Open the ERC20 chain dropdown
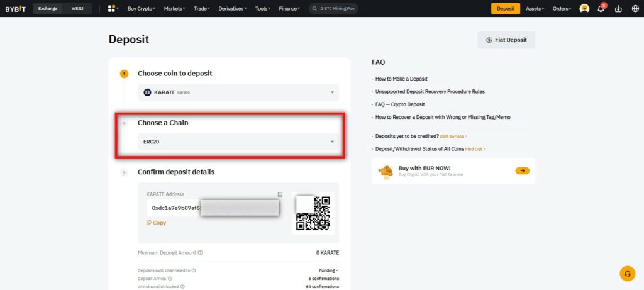Viewport: 644px width, 290px height. click(238, 142)
